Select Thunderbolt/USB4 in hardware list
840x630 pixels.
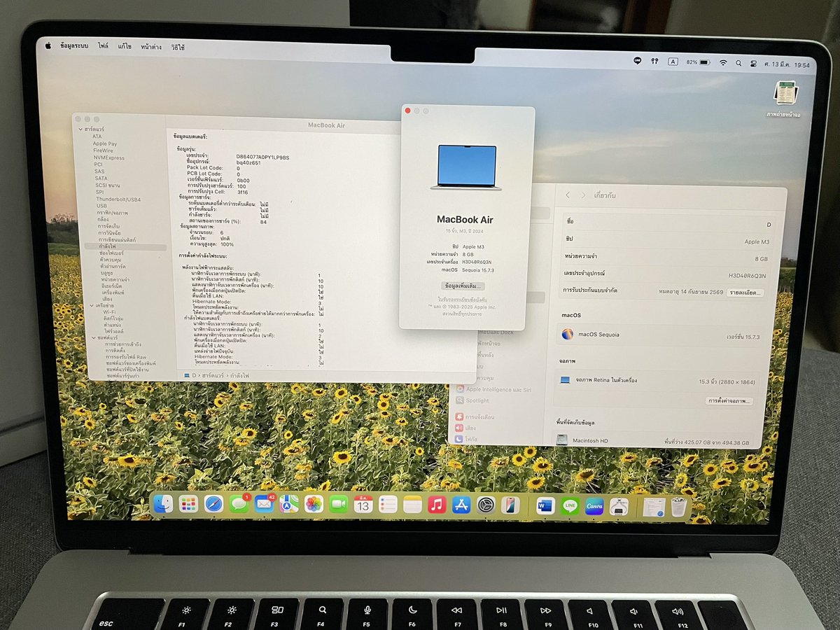click(x=118, y=199)
